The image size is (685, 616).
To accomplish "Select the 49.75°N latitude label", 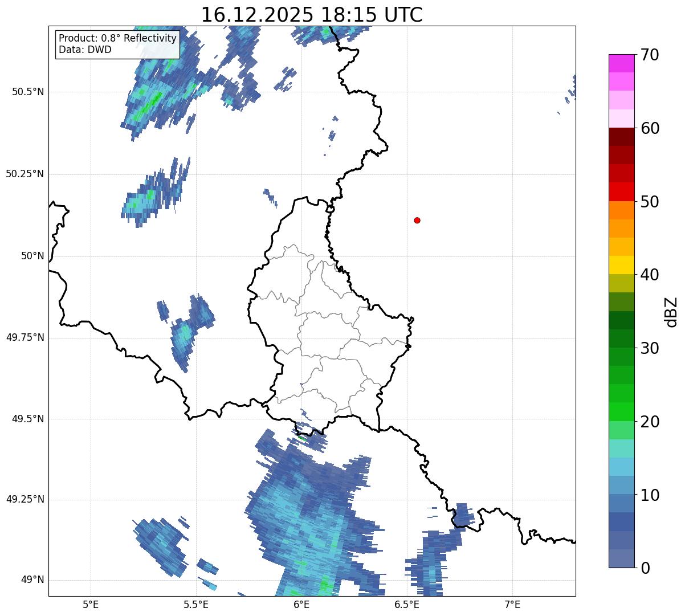I will 25,337.
